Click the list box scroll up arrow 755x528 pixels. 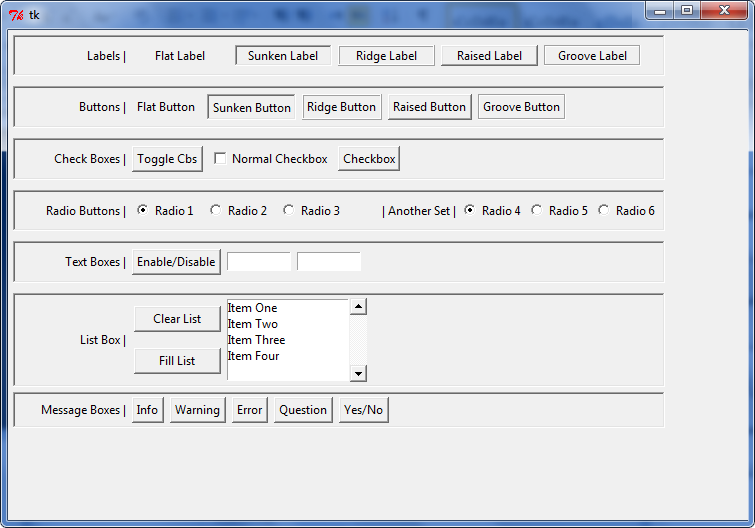[x=359, y=307]
